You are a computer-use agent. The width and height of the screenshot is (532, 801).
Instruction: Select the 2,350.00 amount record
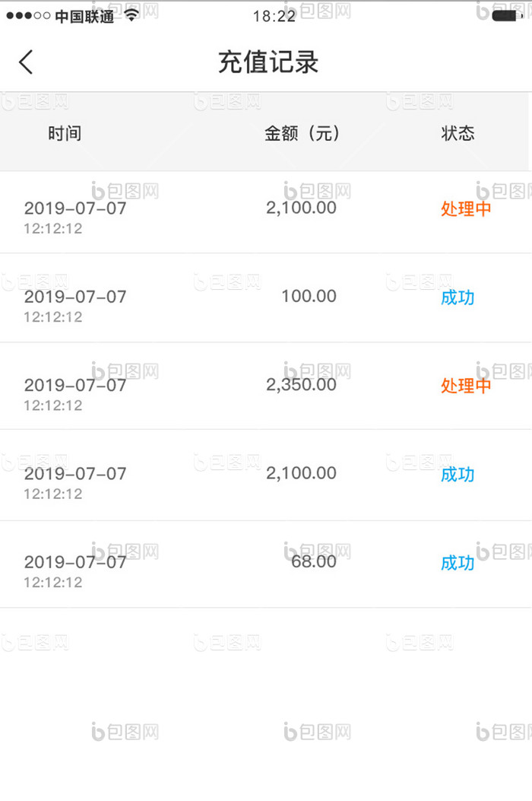click(x=301, y=384)
